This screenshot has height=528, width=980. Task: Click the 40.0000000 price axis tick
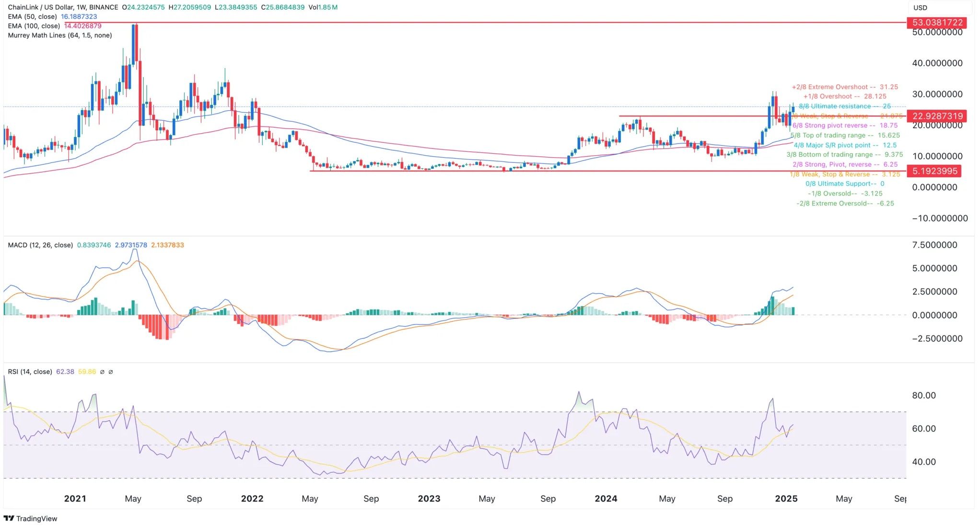(937, 63)
